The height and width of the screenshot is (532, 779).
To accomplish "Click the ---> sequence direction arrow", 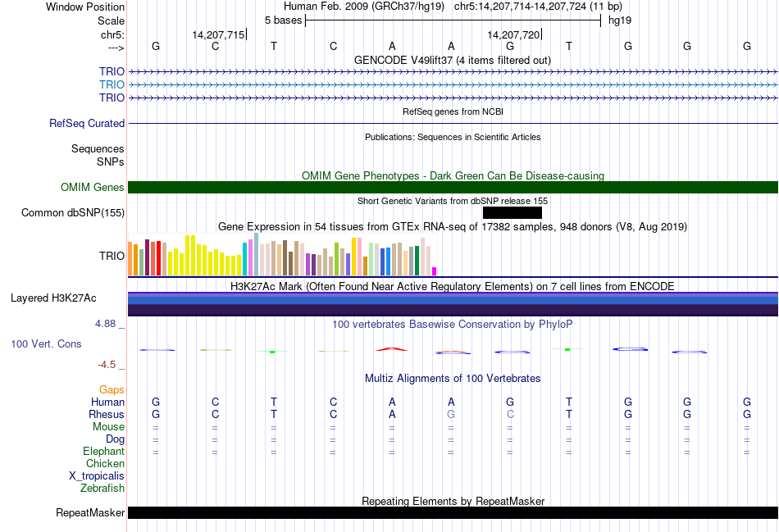I will (x=116, y=48).
